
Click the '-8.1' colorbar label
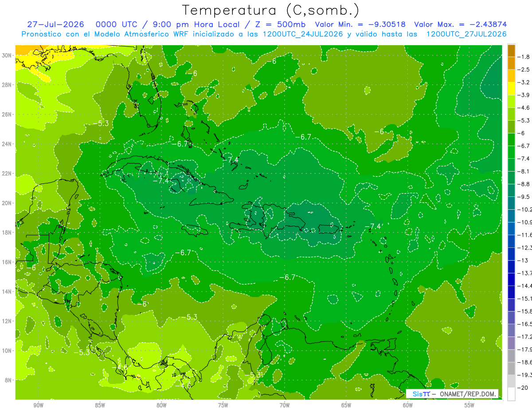click(x=524, y=171)
